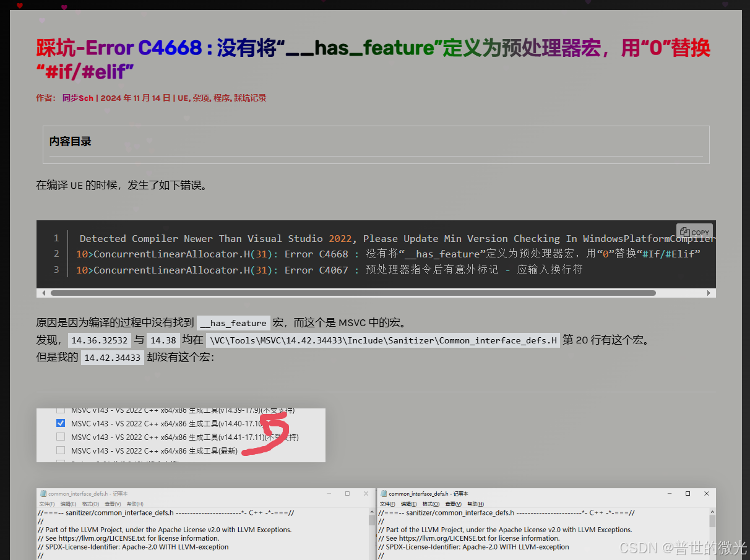Open 帮助(H) menu in the right Notepad window
The width and height of the screenshot is (750, 560).
[475, 504]
